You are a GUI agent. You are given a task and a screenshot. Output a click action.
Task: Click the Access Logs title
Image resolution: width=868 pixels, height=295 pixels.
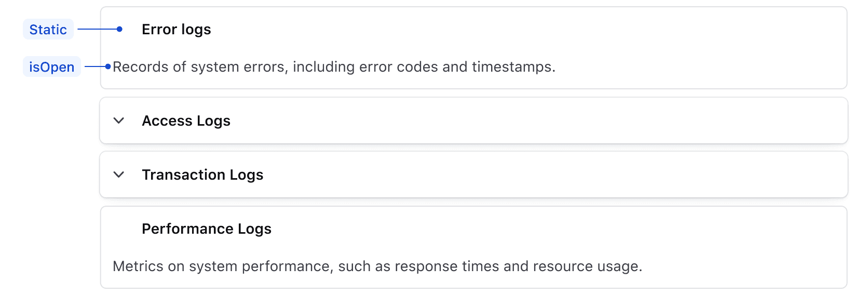[x=186, y=120]
